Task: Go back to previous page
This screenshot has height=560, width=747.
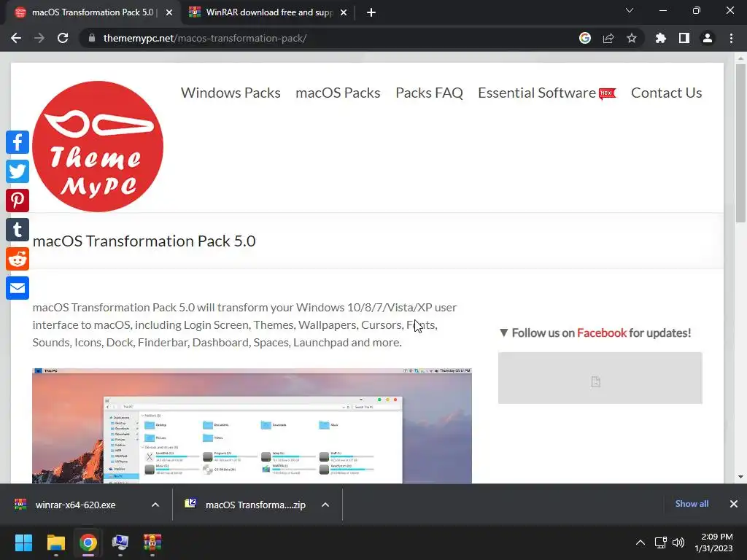Action: coord(16,38)
